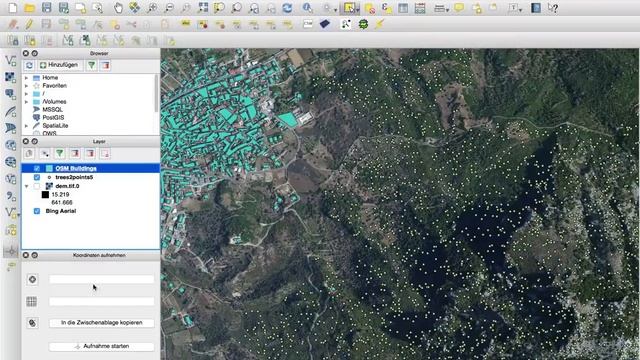Click the green plugin gear icon in the toolbar
The height and width of the screenshot is (360, 640).
click(363, 24)
